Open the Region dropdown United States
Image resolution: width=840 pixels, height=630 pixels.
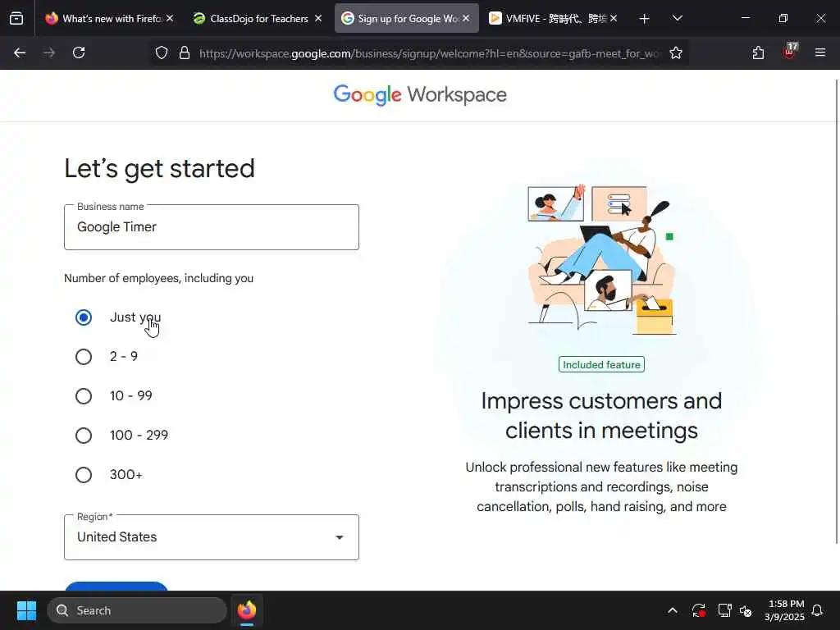click(212, 537)
